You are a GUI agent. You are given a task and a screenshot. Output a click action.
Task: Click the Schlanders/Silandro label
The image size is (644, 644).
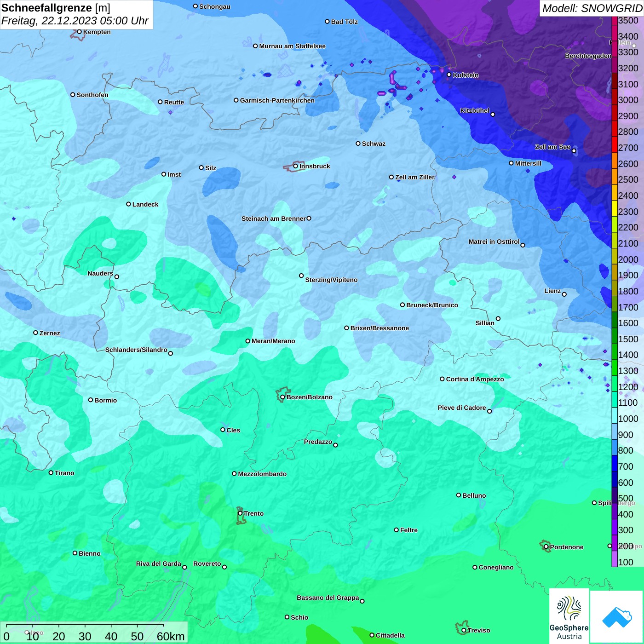[136, 350]
